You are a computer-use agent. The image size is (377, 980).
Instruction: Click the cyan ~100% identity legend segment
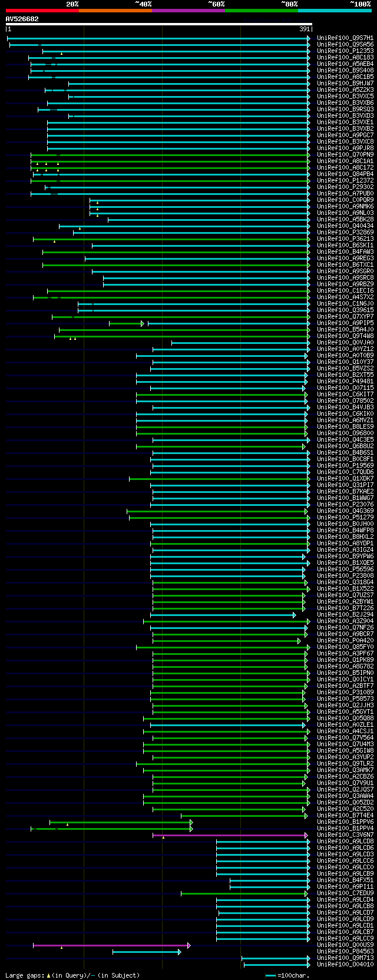coord(335,11)
